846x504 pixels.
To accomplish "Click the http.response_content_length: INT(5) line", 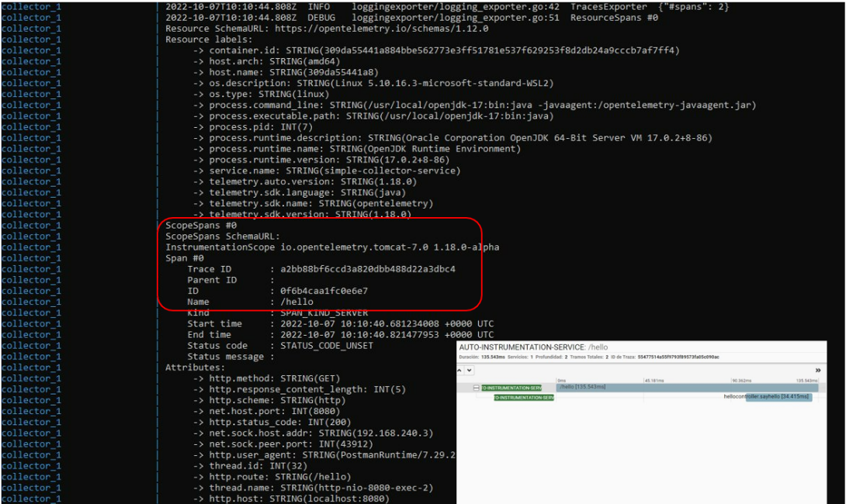I will [300, 389].
